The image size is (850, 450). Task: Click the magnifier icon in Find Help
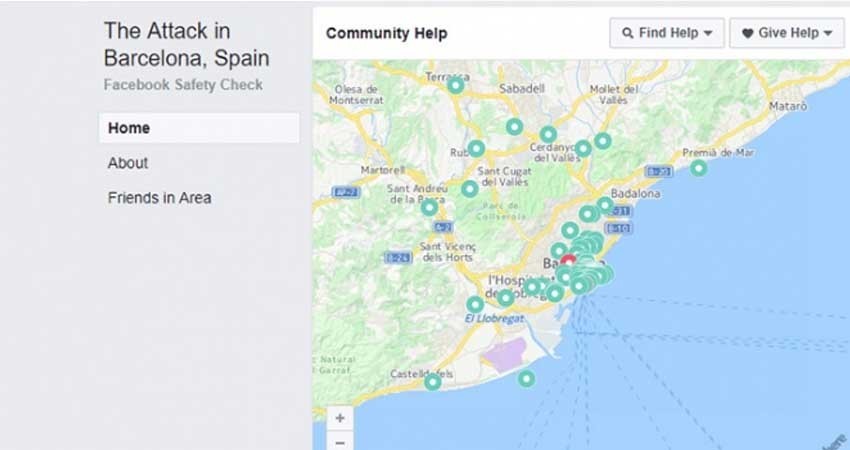pos(628,33)
